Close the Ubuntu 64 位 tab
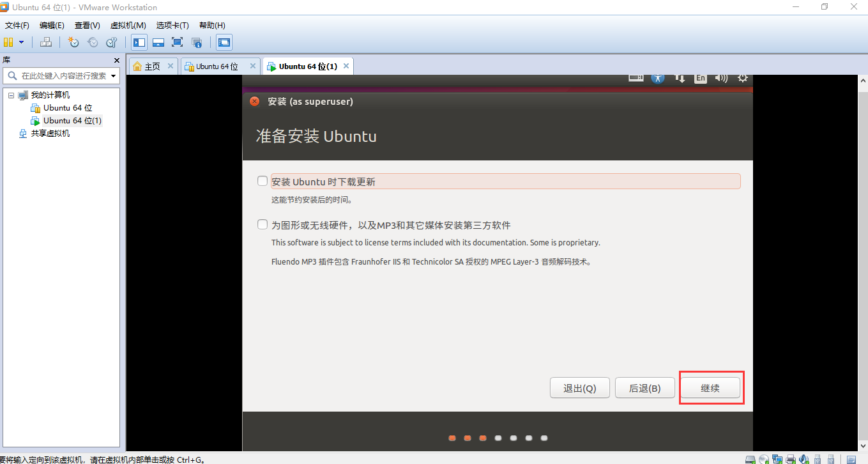Screen dimensions: 868x464 [252, 66]
